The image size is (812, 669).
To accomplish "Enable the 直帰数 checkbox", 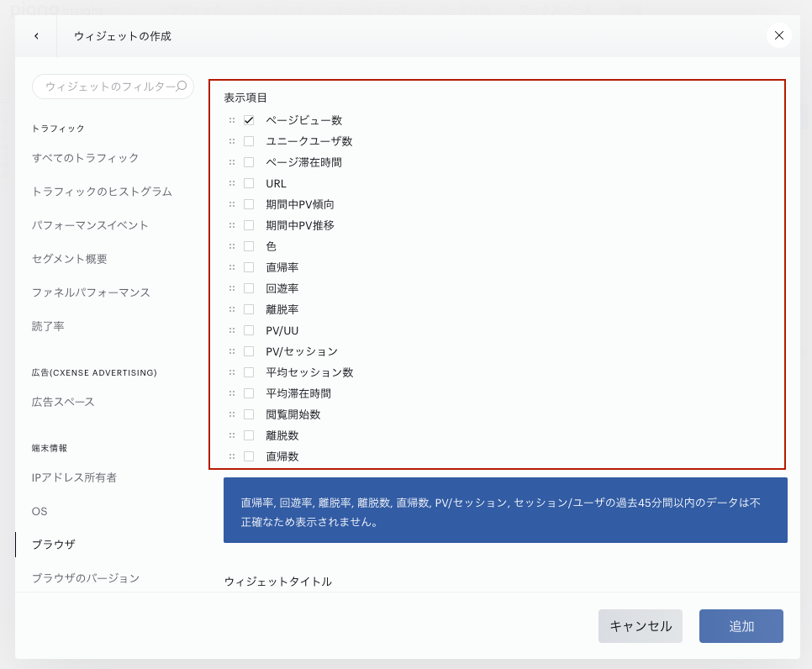I will tap(249, 456).
